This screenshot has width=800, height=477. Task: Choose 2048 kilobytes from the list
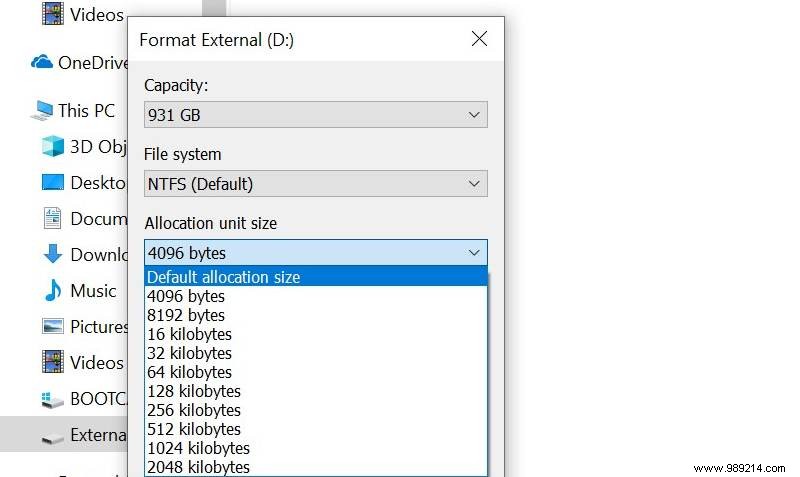coord(316,467)
